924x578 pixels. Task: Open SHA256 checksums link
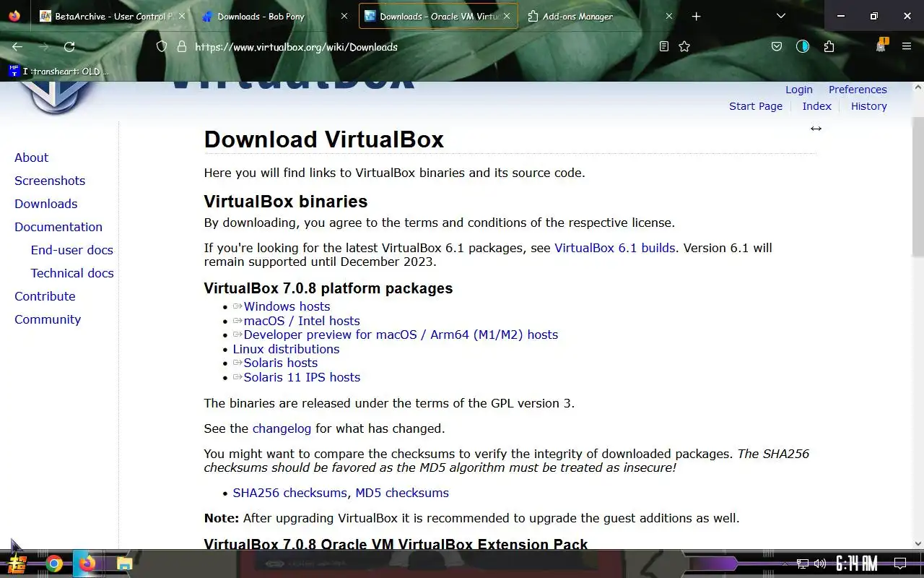[x=289, y=493]
